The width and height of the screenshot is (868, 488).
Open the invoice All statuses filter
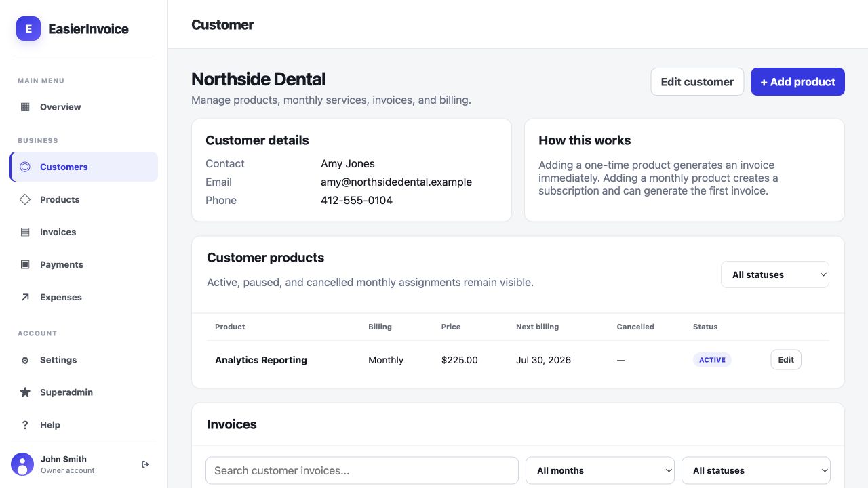[756, 470]
